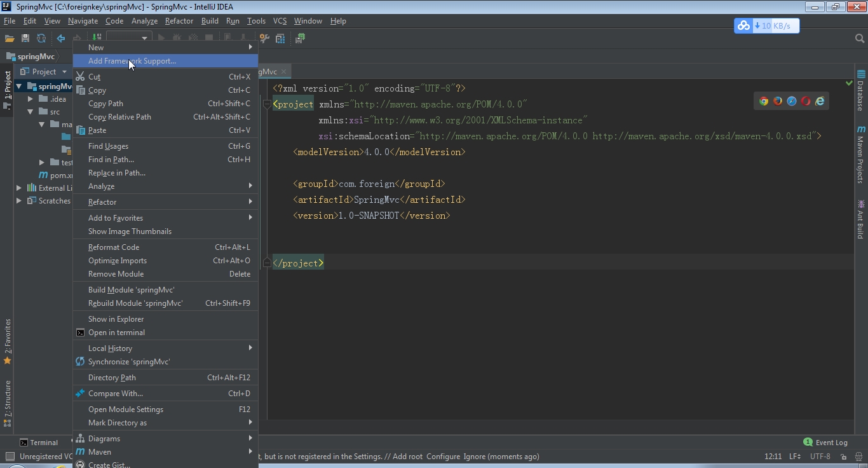Open the Maven Projects side tab
868x468 pixels.
[x=861, y=155]
